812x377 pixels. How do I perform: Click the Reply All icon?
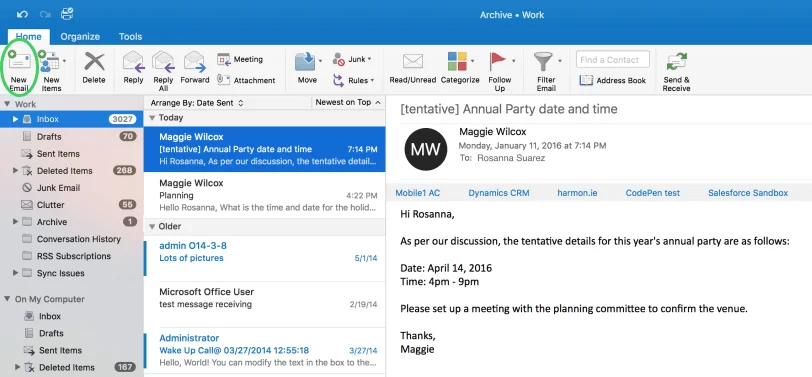(163, 61)
